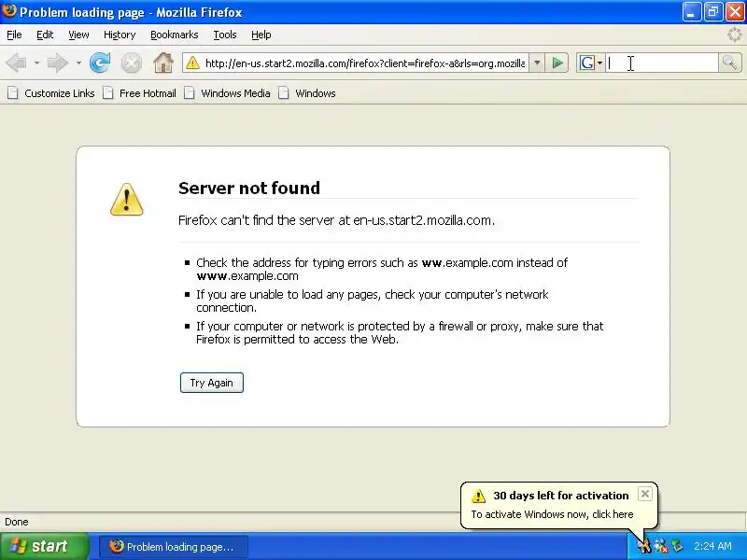Open the View menu
Viewport: 747px width, 560px height.
[x=78, y=35]
